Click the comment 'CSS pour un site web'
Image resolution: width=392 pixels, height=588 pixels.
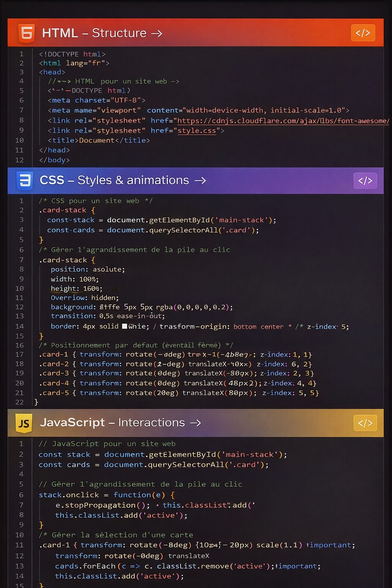pos(96,201)
